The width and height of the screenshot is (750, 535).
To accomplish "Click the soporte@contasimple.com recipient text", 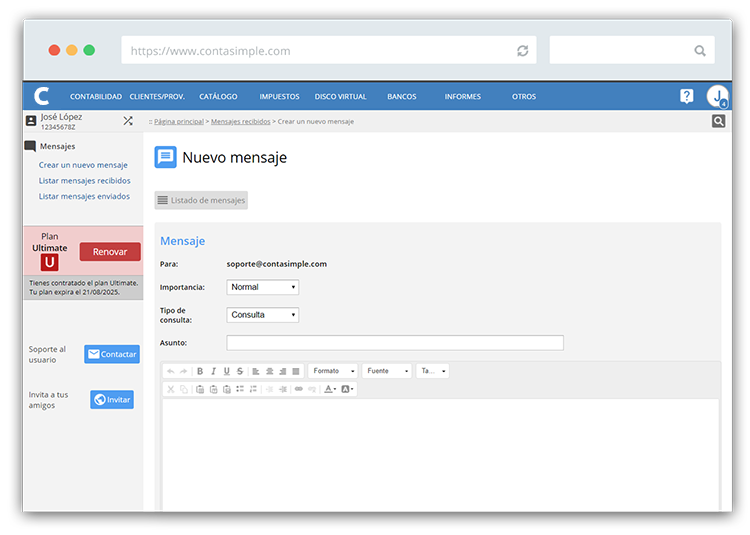I will [276, 264].
